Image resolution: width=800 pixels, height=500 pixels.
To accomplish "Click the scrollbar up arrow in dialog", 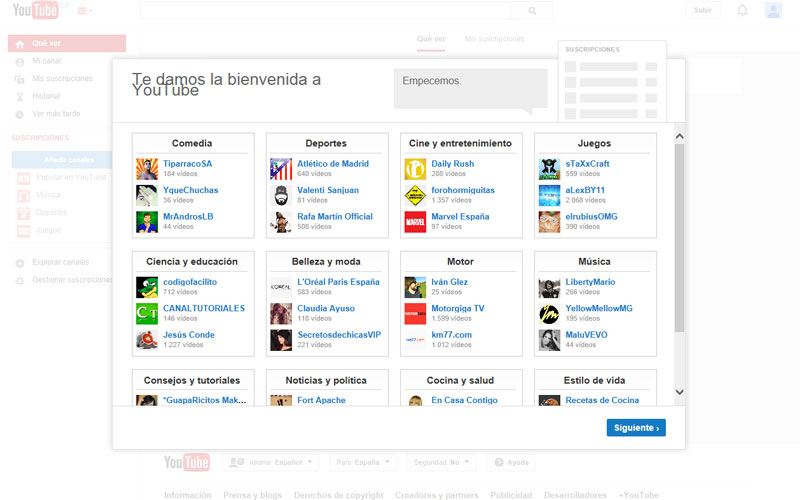I will point(680,137).
